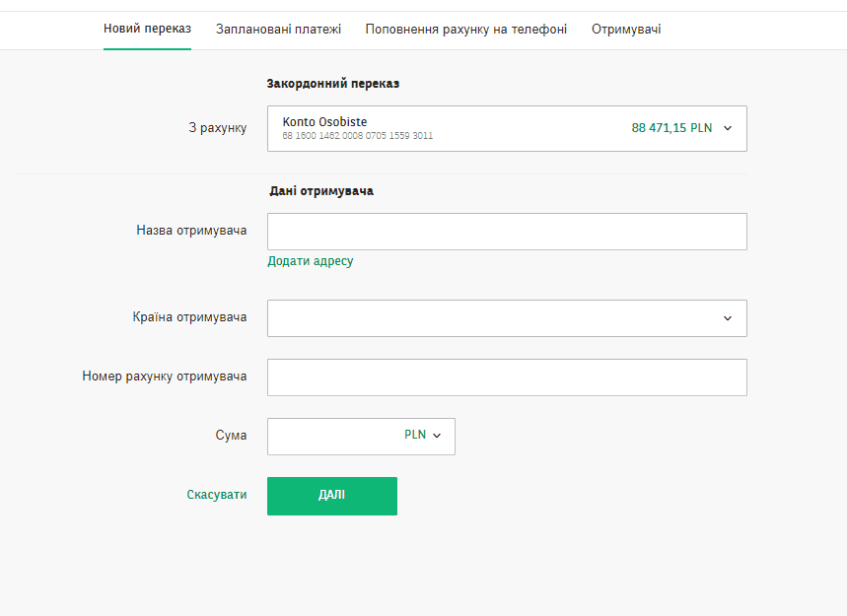The height and width of the screenshot is (616, 847).
Task: Click the Додати адресу link
Action: (x=310, y=261)
